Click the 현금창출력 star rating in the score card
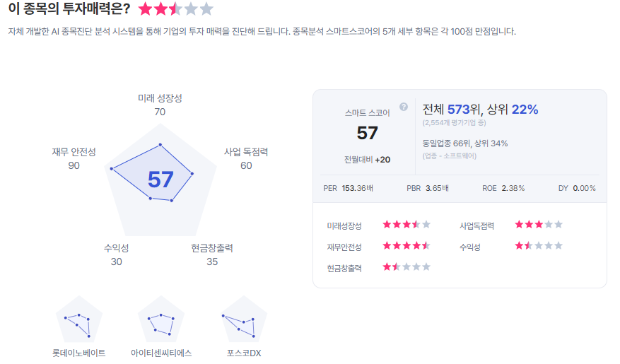 [406, 267]
